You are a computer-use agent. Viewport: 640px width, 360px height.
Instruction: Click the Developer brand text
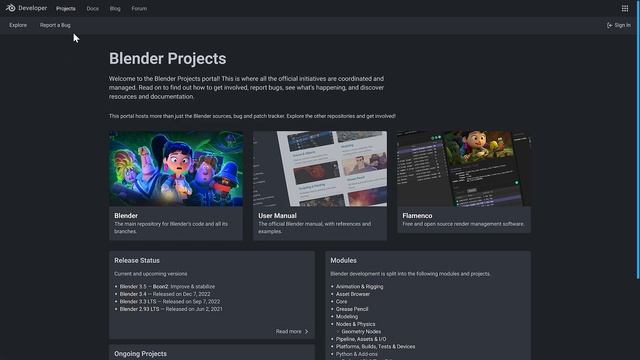coord(33,8)
